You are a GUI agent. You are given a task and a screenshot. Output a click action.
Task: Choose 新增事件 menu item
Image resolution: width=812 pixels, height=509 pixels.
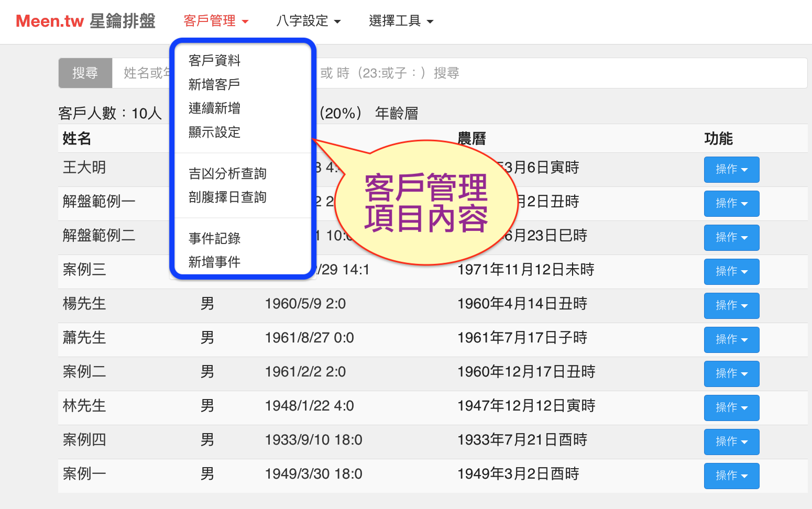[x=215, y=262]
